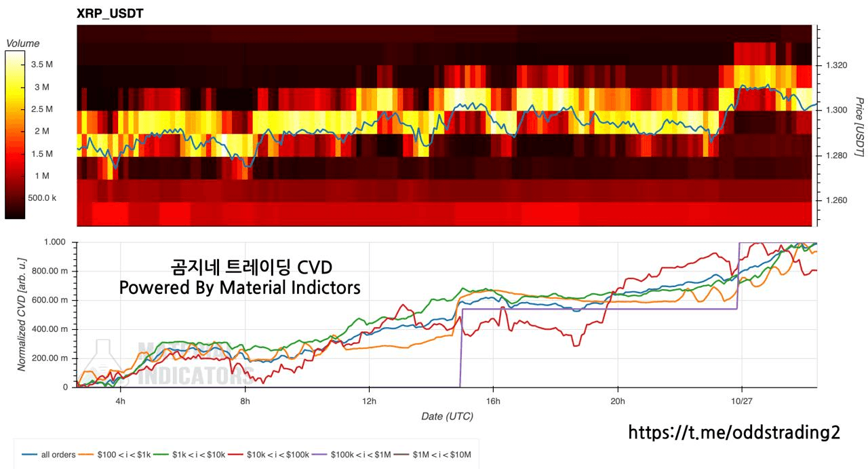Click the 1.260 price axis label
This screenshot has width=868, height=469.
pos(835,200)
